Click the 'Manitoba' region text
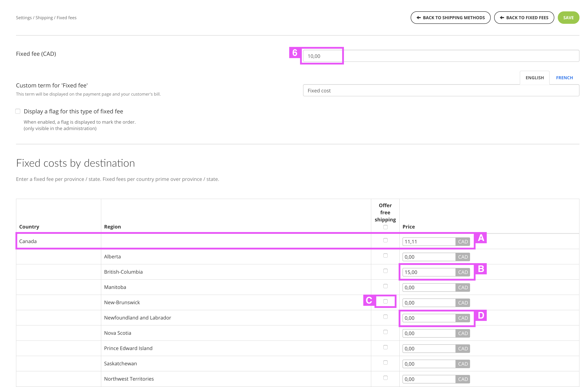Image resolution: width=588 pixels, height=387 pixels. pyautogui.click(x=115, y=287)
